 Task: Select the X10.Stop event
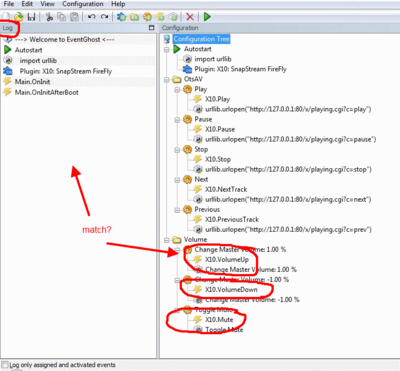(x=218, y=159)
